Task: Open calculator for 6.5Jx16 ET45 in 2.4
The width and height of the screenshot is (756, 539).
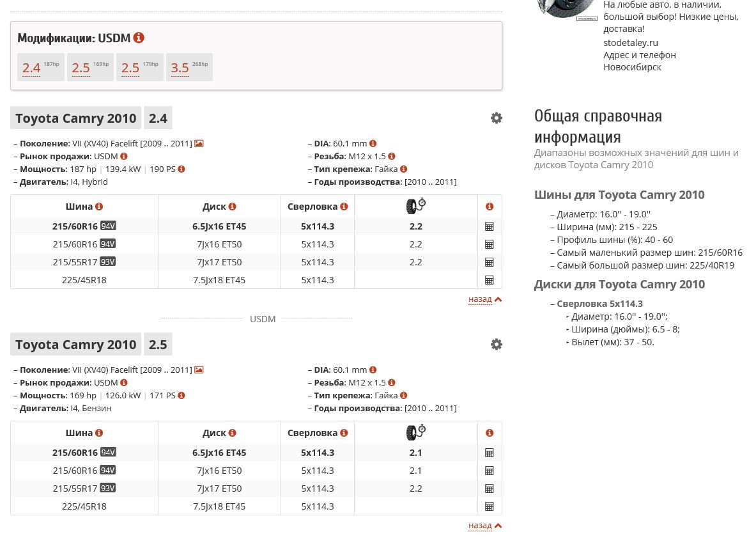Action: coord(489,226)
